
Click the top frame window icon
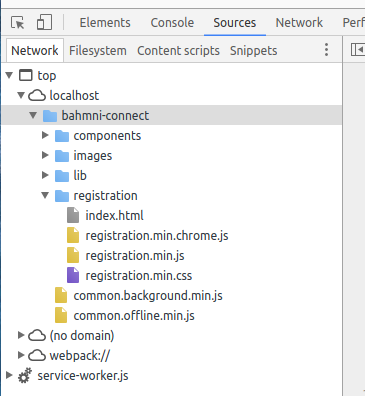pyautogui.click(x=26, y=75)
